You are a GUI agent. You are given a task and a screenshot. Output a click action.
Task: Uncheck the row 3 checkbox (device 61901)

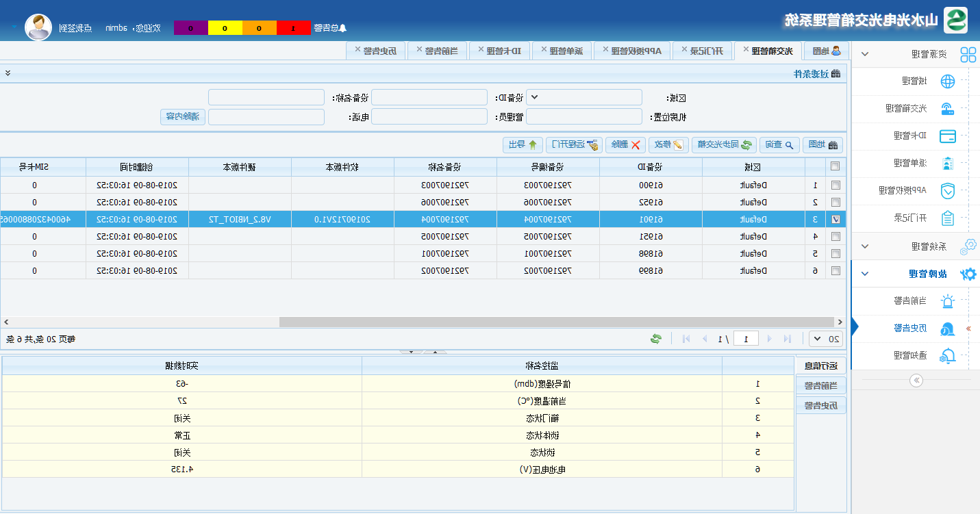pos(835,219)
